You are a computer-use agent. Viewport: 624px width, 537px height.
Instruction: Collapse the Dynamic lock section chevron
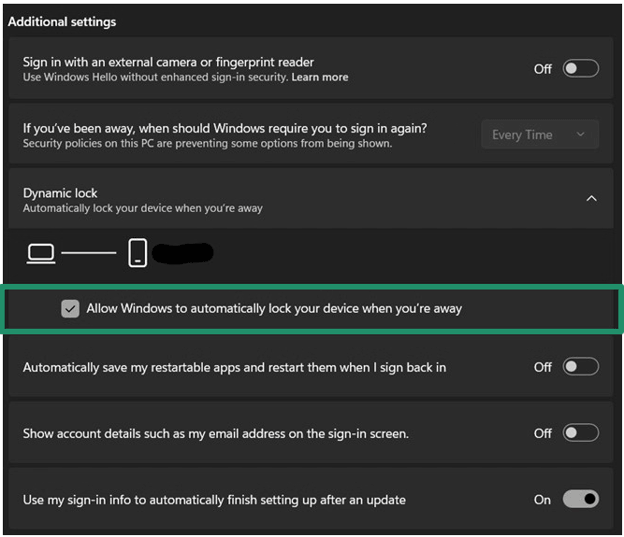coord(591,198)
